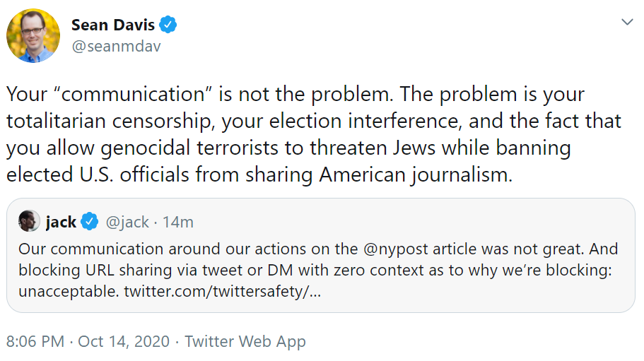Open jack's display name in quoted tweet

(61, 222)
